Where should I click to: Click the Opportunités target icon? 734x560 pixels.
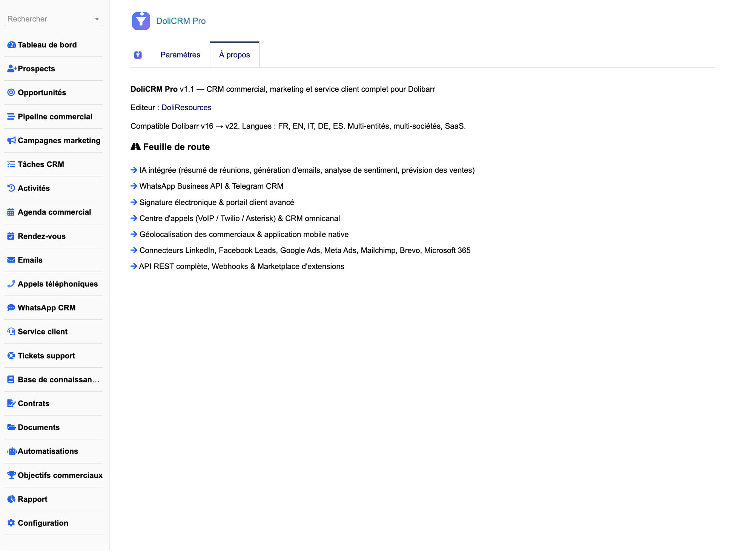(x=11, y=92)
